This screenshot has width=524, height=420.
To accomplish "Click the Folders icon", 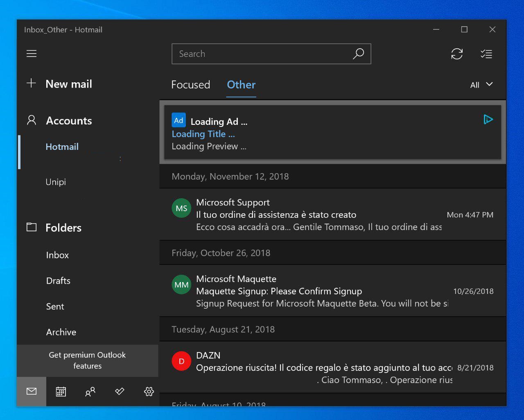I will pyautogui.click(x=32, y=227).
